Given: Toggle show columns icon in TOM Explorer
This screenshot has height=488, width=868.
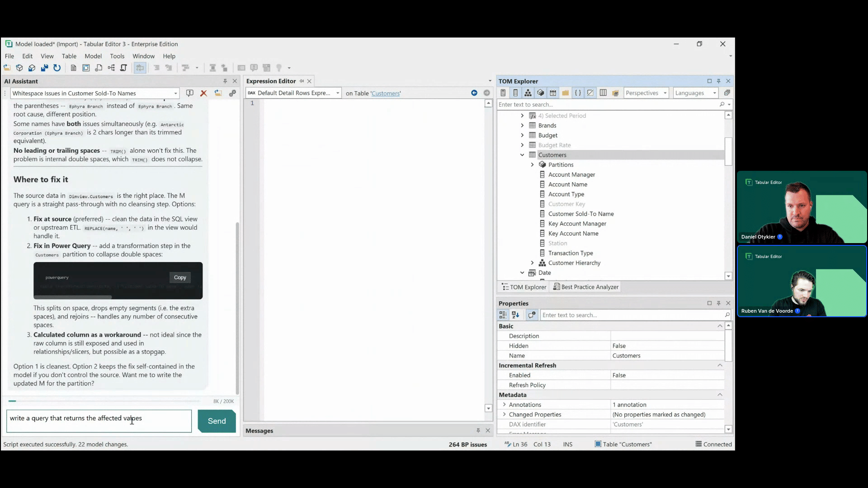Looking at the screenshot, I should point(515,93).
